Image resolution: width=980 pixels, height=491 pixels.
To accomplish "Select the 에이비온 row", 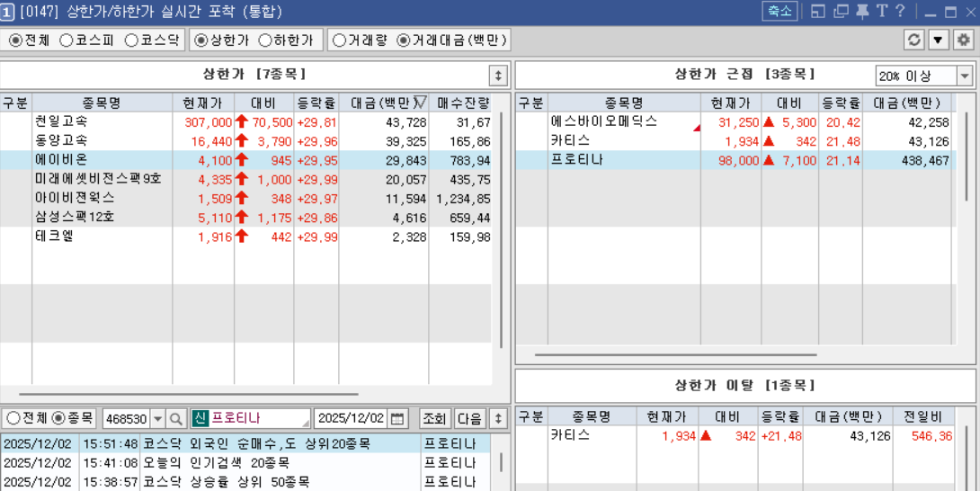I will [x=246, y=160].
